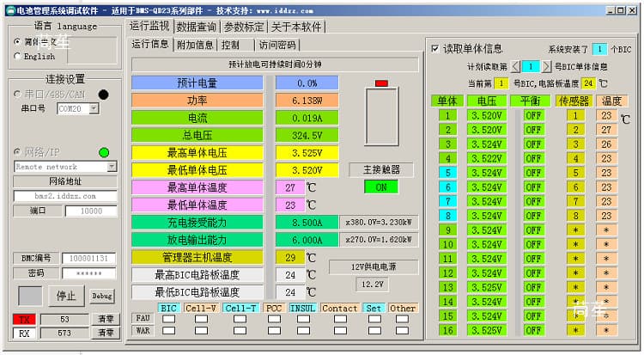
Task: Click the red TX indicator
Action: [x=24, y=319]
